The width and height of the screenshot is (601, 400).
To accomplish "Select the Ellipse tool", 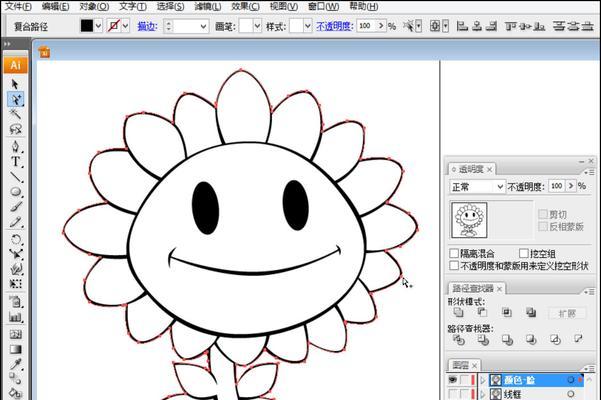I will (15, 192).
